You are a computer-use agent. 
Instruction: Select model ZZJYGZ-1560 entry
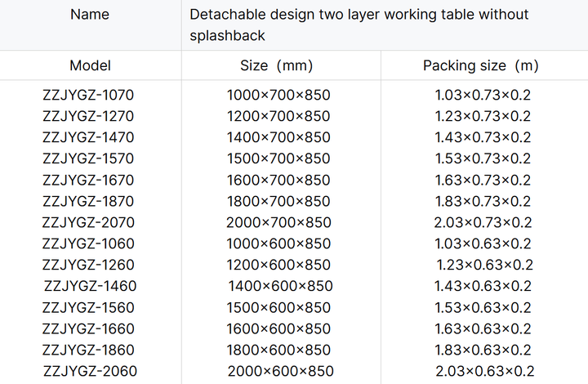pos(88,307)
